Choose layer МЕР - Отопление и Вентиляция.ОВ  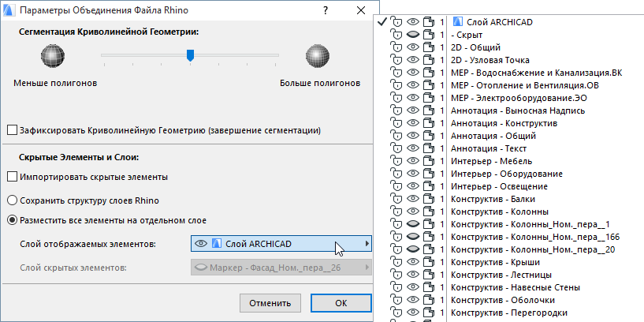[x=525, y=85]
